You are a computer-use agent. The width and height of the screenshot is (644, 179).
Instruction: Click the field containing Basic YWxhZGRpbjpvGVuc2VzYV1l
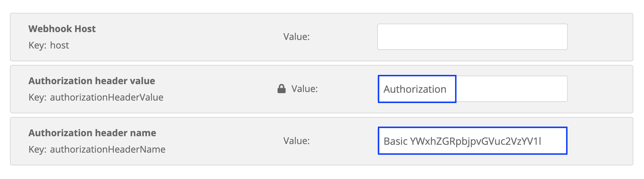coord(472,141)
